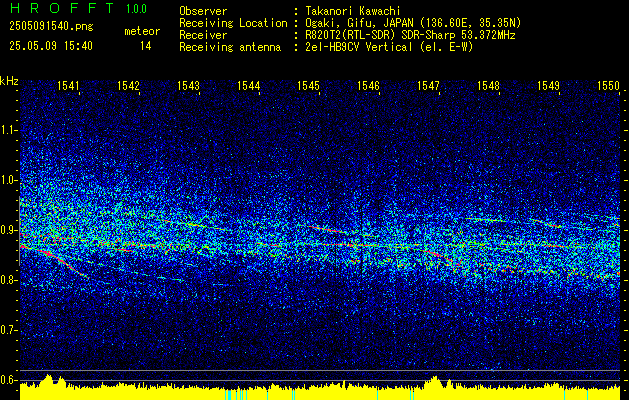The height and width of the screenshot is (400, 629).
Task: Select the version number 1.0.0
Action: (x=136, y=9)
